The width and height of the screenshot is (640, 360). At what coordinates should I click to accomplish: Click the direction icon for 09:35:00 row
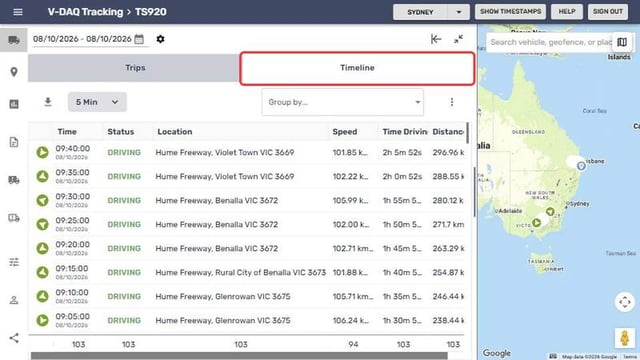42,176
